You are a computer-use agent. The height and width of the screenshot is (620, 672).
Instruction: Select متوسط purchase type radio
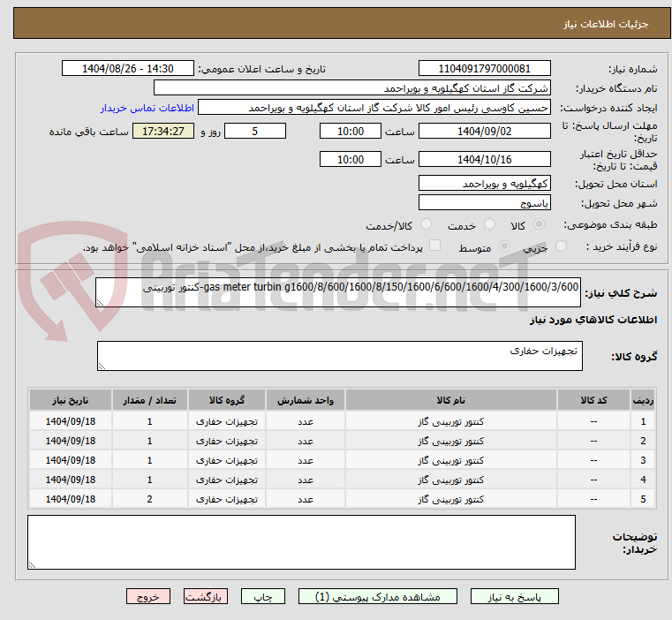505,247
